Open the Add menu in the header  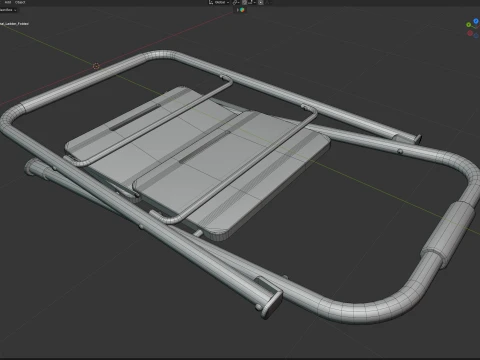(x=8, y=2)
